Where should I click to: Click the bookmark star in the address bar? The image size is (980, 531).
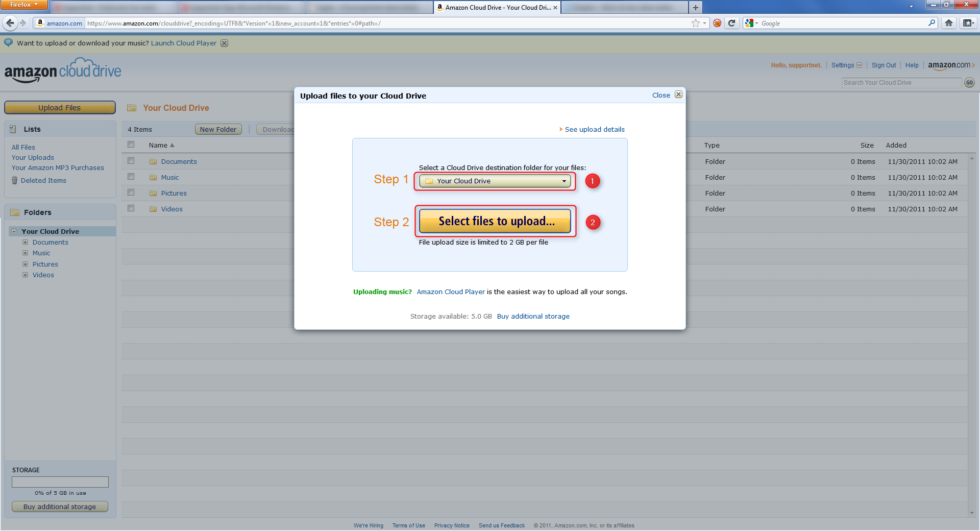coord(695,23)
